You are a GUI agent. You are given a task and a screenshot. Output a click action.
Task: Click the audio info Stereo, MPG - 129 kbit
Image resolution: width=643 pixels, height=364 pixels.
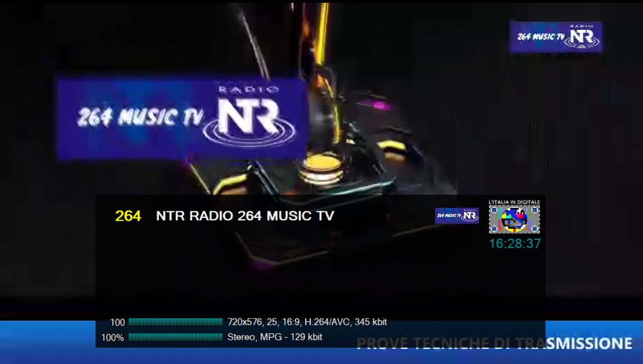pyautogui.click(x=275, y=337)
